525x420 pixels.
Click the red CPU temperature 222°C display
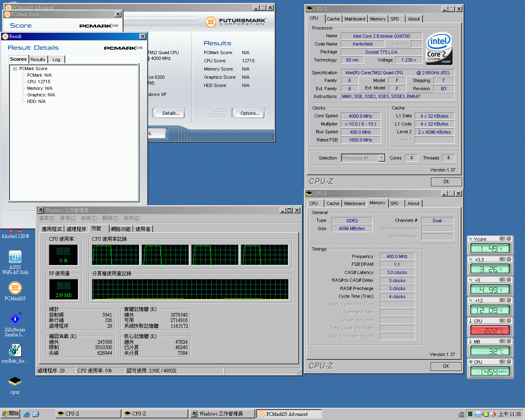click(490, 331)
